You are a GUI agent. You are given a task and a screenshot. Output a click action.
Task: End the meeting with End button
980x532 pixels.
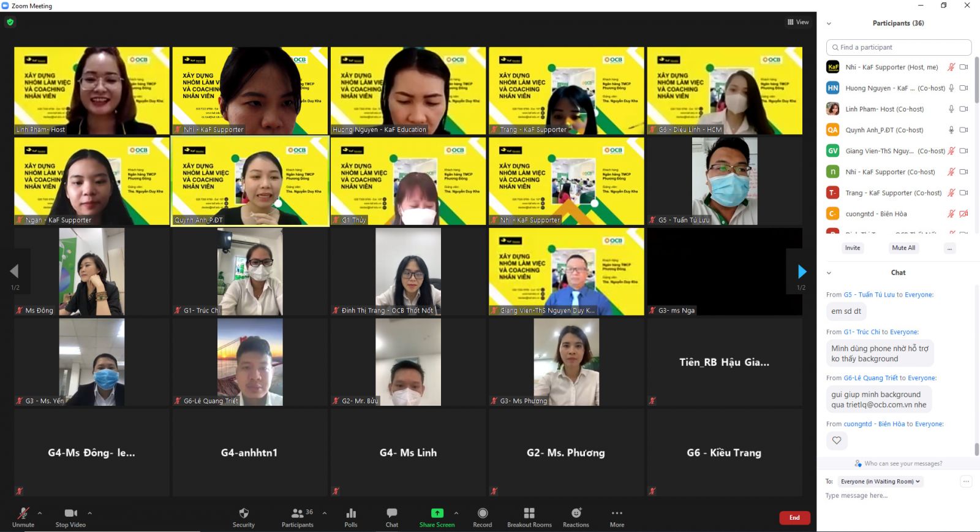[x=794, y=518]
